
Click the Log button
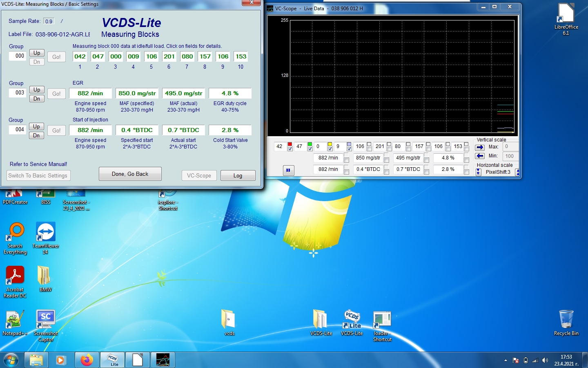click(238, 175)
